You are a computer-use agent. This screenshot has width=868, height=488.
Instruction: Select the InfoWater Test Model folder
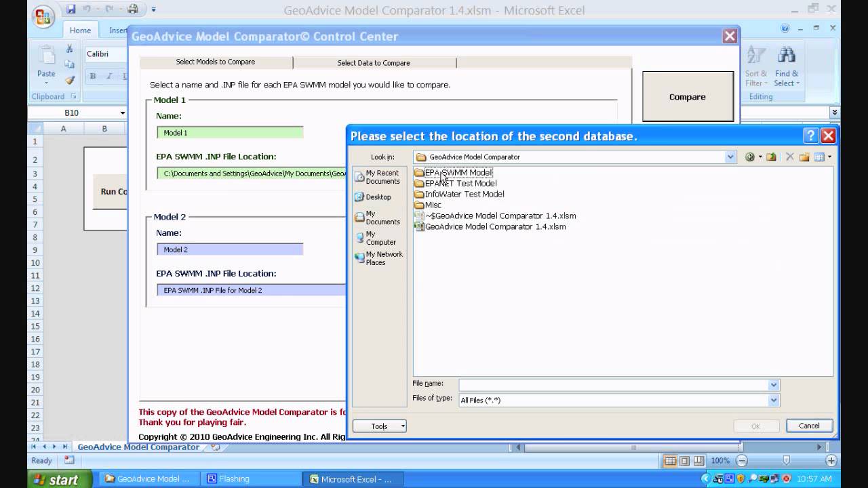click(x=460, y=194)
